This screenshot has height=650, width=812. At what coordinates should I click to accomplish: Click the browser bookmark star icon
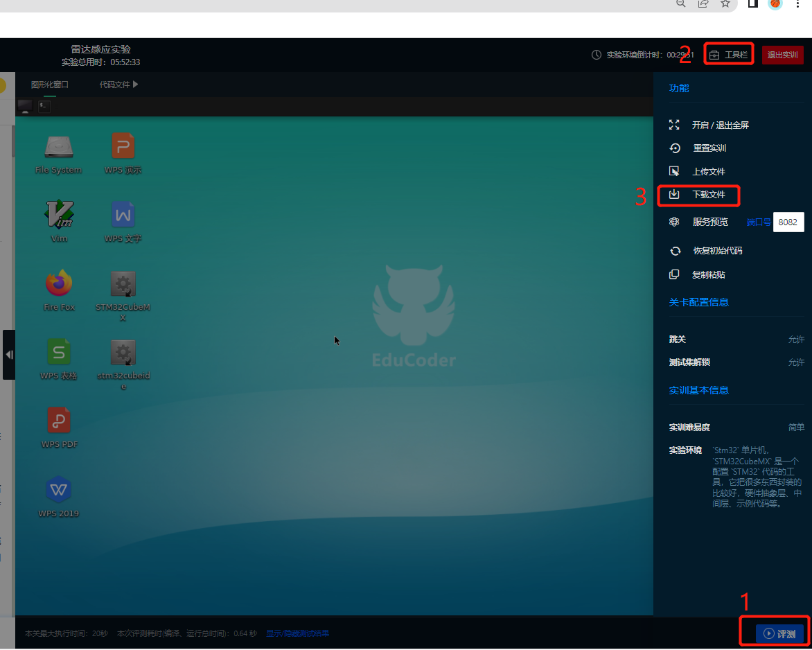[725, 4]
